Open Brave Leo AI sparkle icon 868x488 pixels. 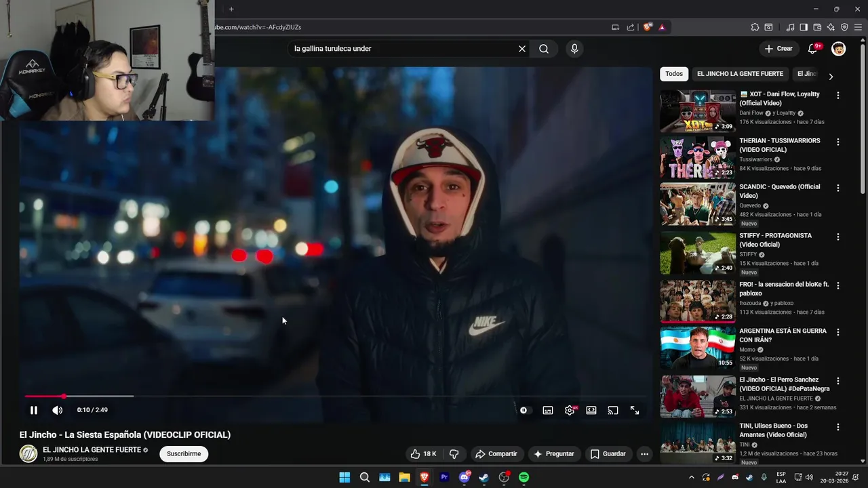coord(831,27)
